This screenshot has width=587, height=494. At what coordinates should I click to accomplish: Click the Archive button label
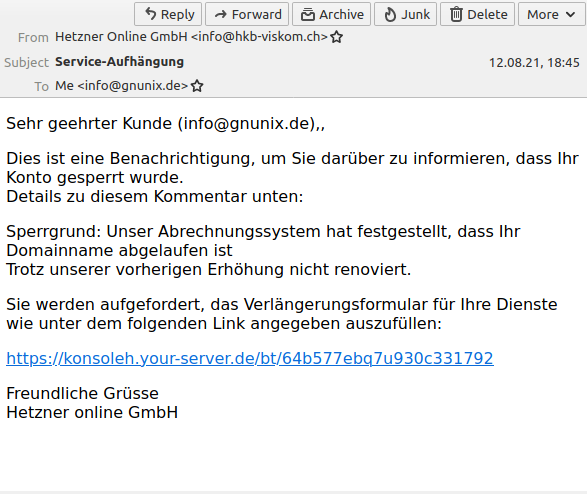pyautogui.click(x=341, y=15)
